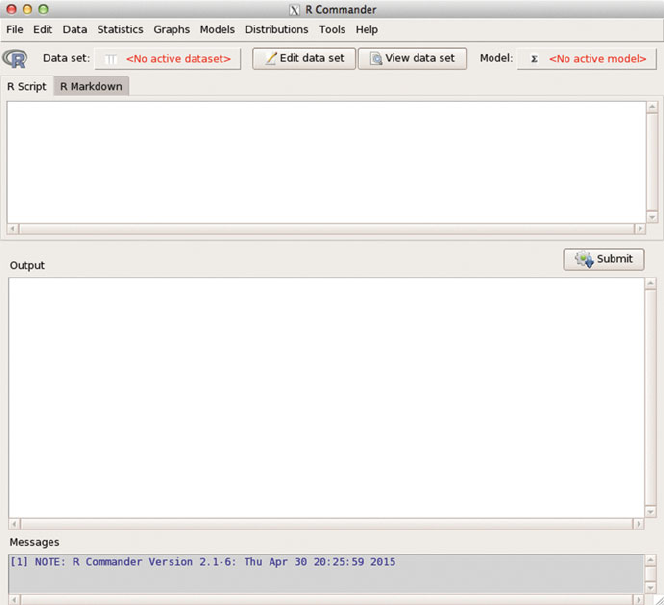The width and height of the screenshot is (664, 605).
Task: Open the Graphs menu
Action: pos(172,29)
